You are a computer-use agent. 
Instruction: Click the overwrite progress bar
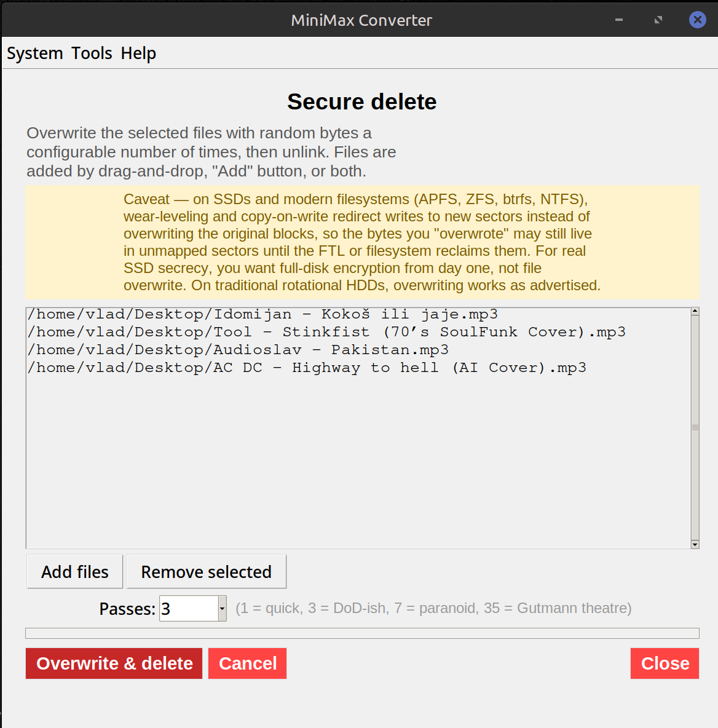(x=362, y=633)
